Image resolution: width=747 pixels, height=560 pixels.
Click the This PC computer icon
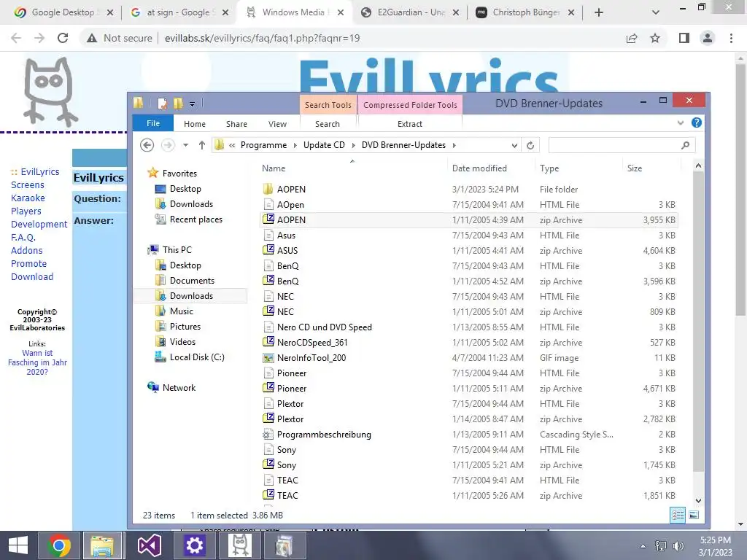pos(153,249)
